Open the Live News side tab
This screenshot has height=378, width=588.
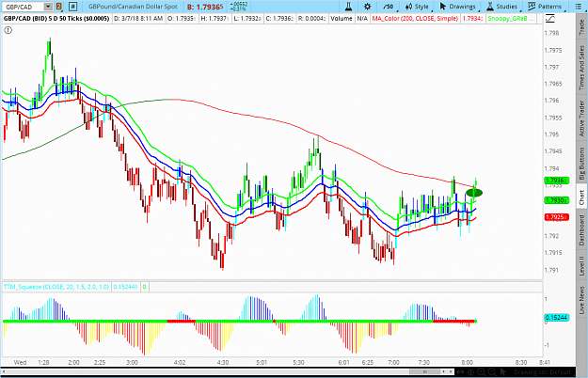point(581,301)
